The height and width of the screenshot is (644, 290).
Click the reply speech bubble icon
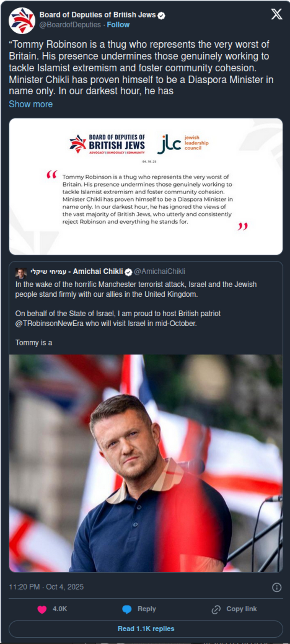pyautogui.click(x=127, y=609)
